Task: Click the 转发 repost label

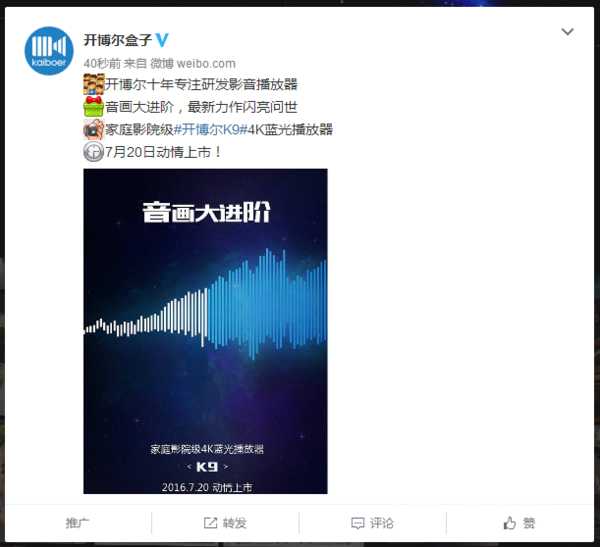Action: [x=235, y=523]
